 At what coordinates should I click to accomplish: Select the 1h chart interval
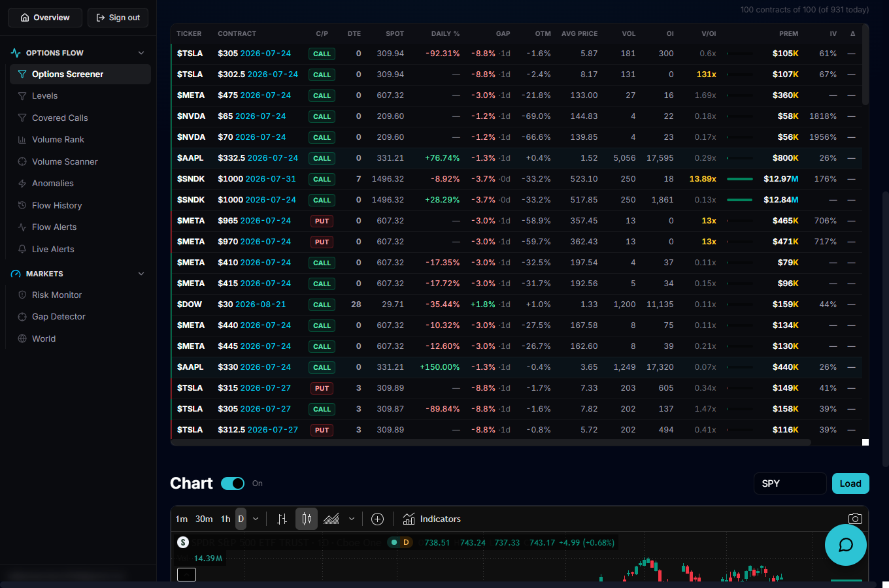[x=226, y=519]
